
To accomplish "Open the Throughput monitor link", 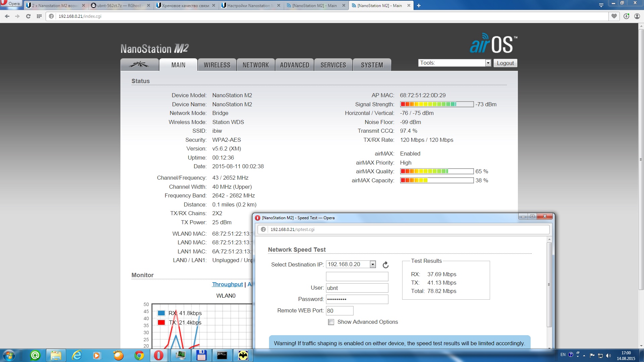I will point(227,284).
